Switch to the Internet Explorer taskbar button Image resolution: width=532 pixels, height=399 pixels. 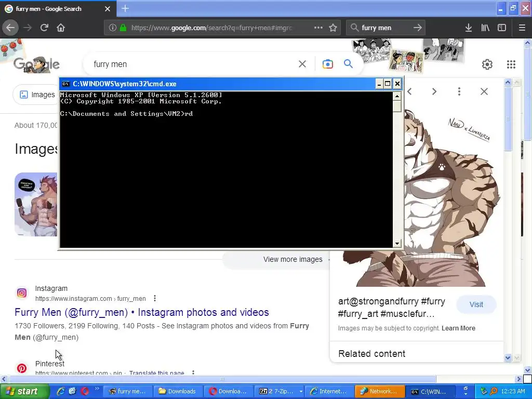[329, 392]
